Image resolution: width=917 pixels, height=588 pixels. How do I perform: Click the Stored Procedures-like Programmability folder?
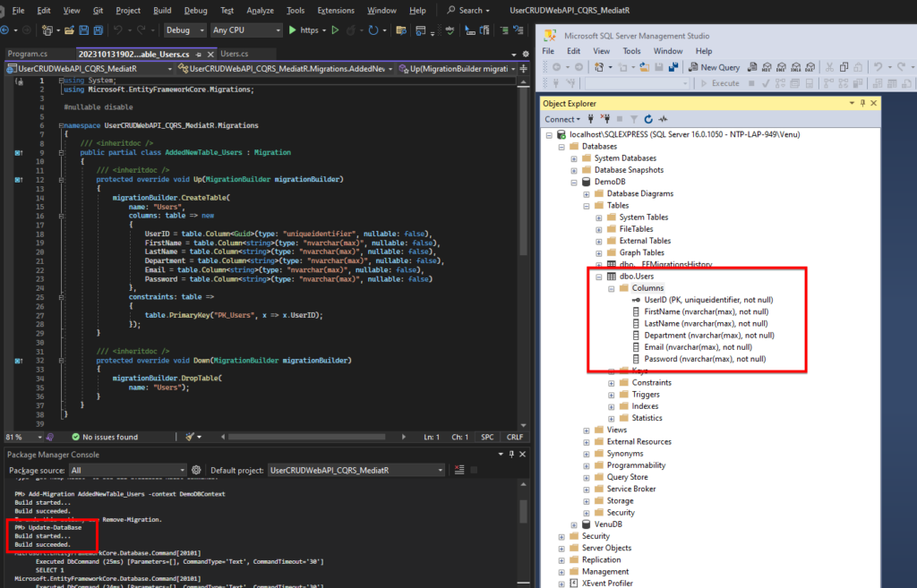(x=636, y=465)
